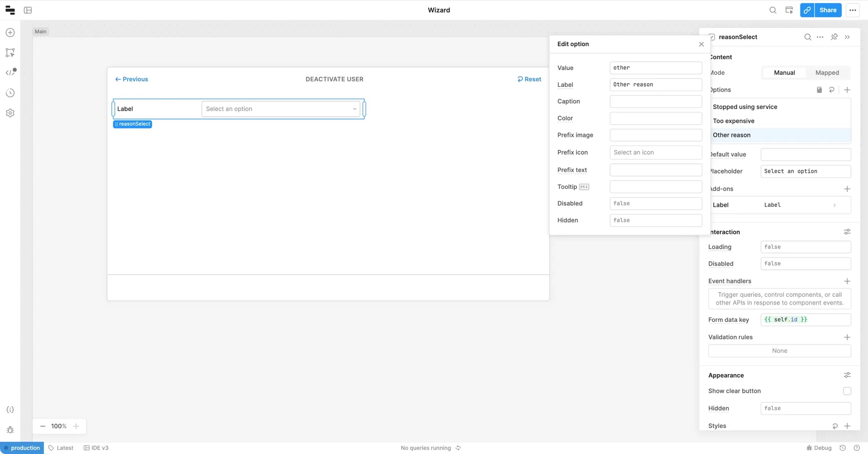Click the Default value input field
The height and width of the screenshot is (454, 868).
point(806,154)
